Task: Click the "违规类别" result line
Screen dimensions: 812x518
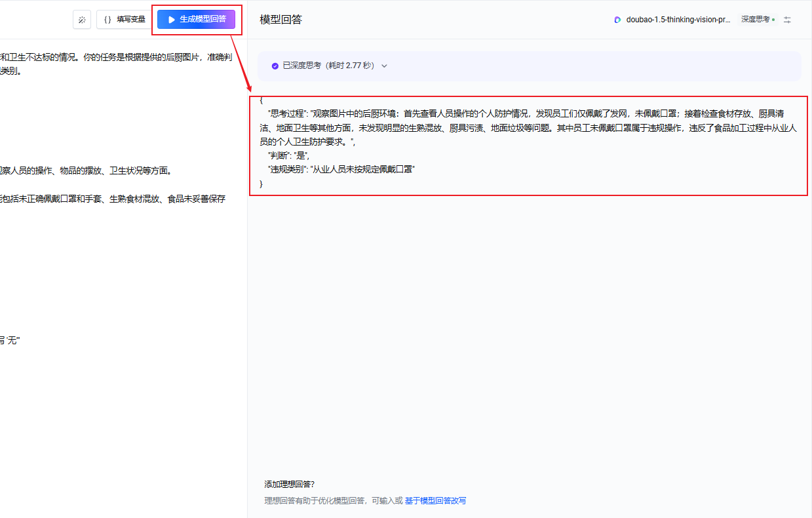Action: (x=341, y=169)
